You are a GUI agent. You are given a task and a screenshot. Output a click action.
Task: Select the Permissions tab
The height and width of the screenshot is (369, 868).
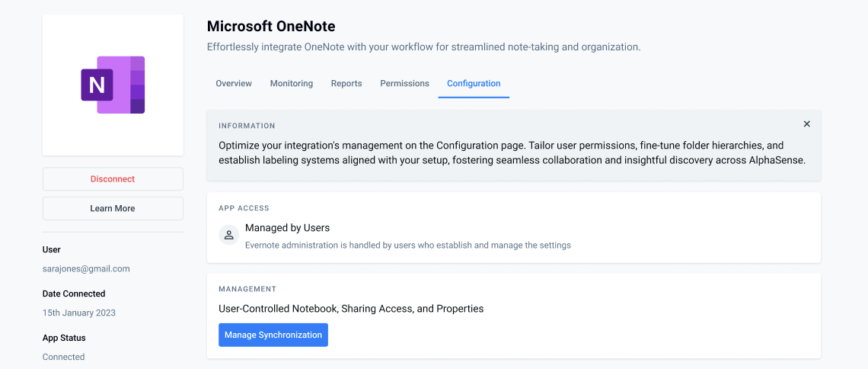(x=404, y=83)
